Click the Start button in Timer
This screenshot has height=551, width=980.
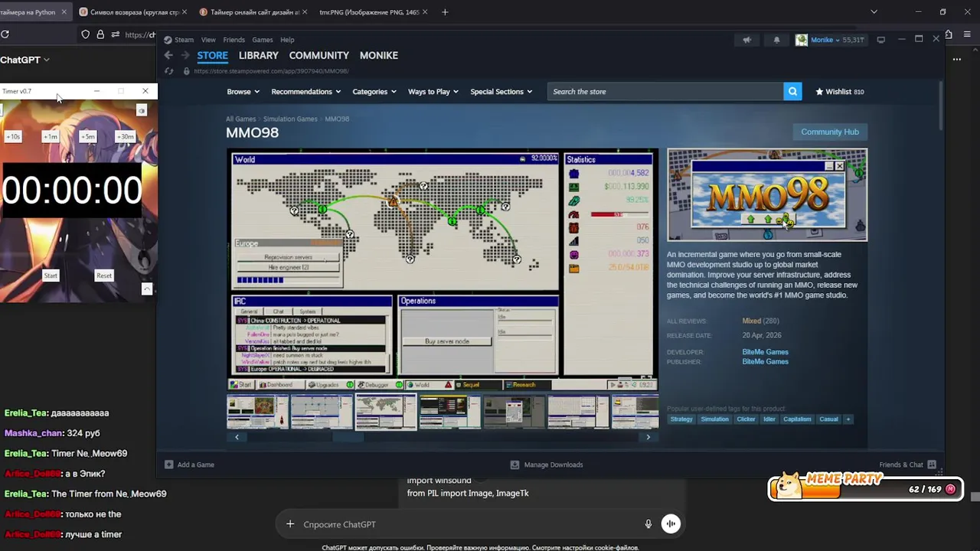pyautogui.click(x=51, y=275)
